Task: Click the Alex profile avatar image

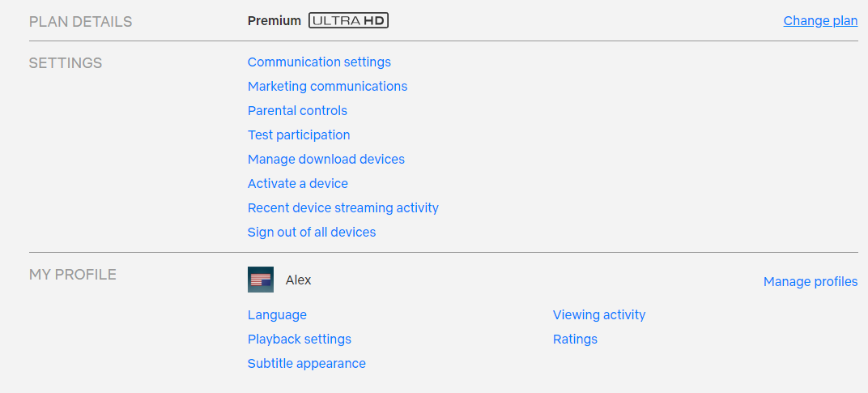Action: [261, 280]
